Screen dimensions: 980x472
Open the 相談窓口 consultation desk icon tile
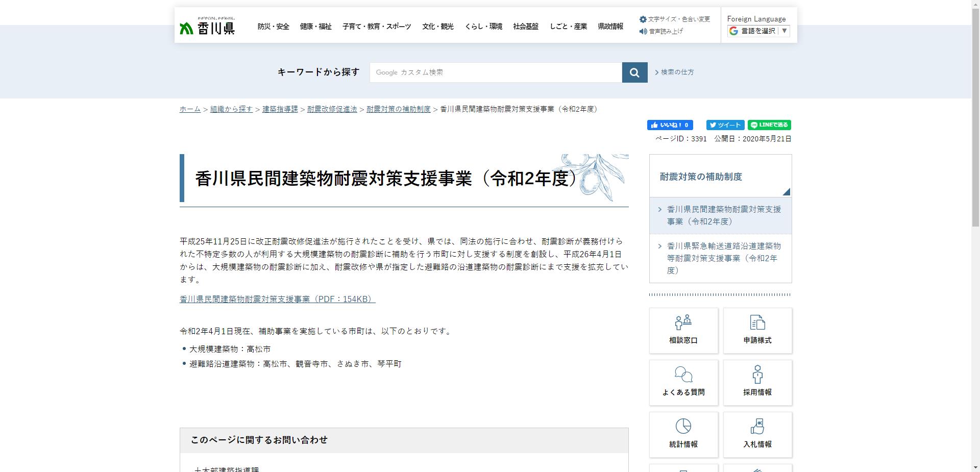[683, 331]
